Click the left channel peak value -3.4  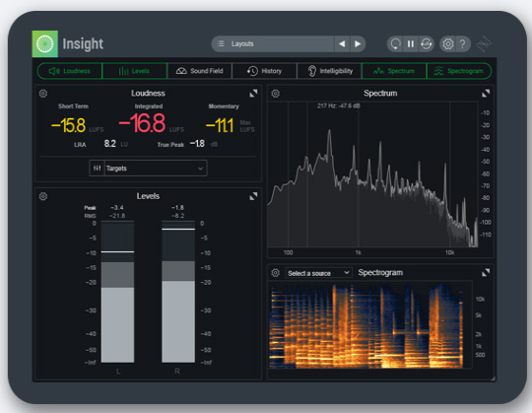[117, 208]
